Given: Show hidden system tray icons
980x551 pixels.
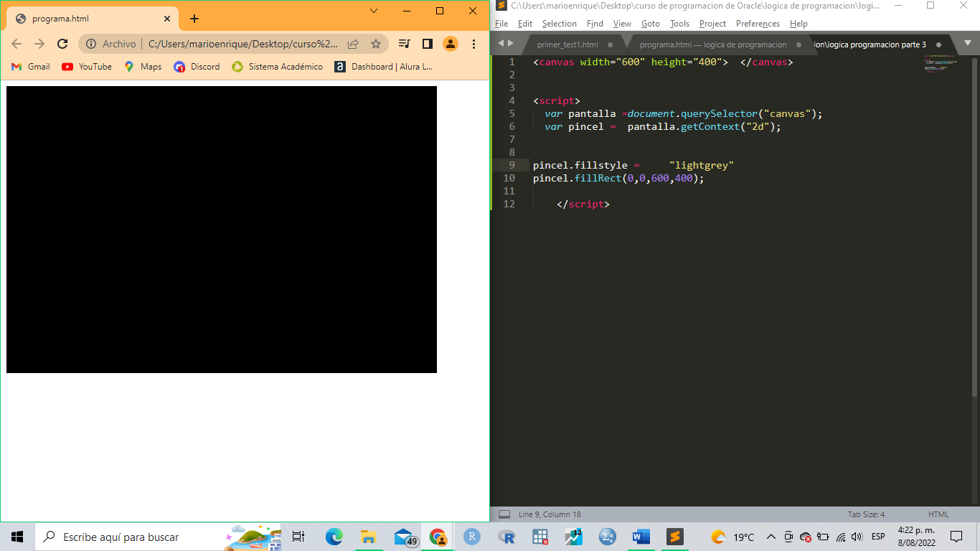Looking at the screenshot, I should click(771, 537).
